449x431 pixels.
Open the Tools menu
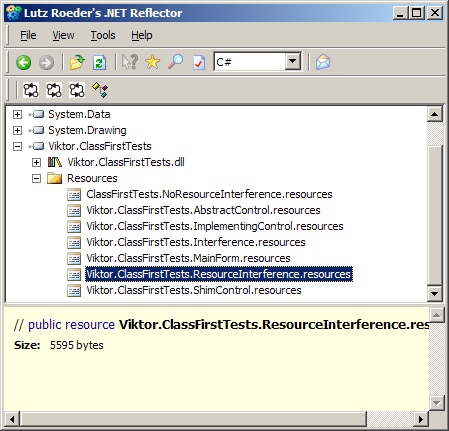(x=103, y=35)
